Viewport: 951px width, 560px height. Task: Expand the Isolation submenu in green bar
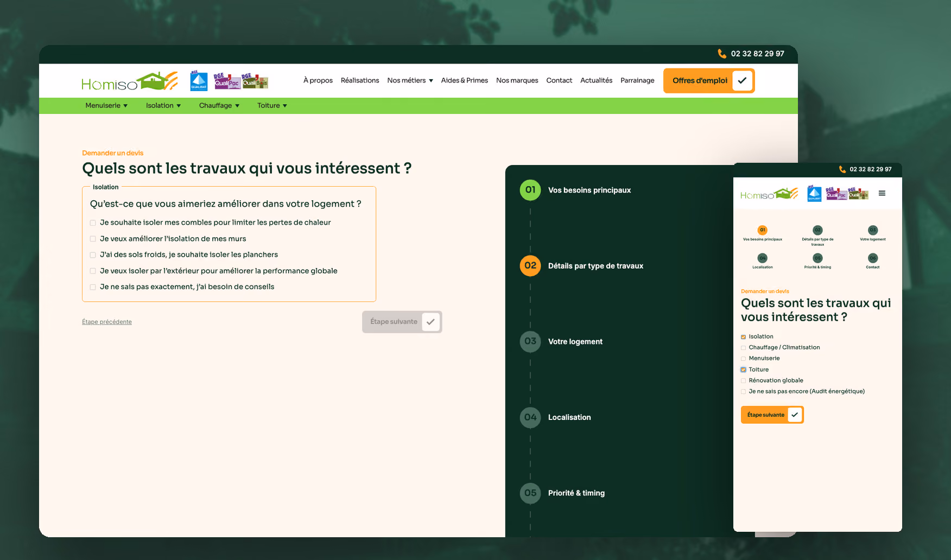pos(163,106)
